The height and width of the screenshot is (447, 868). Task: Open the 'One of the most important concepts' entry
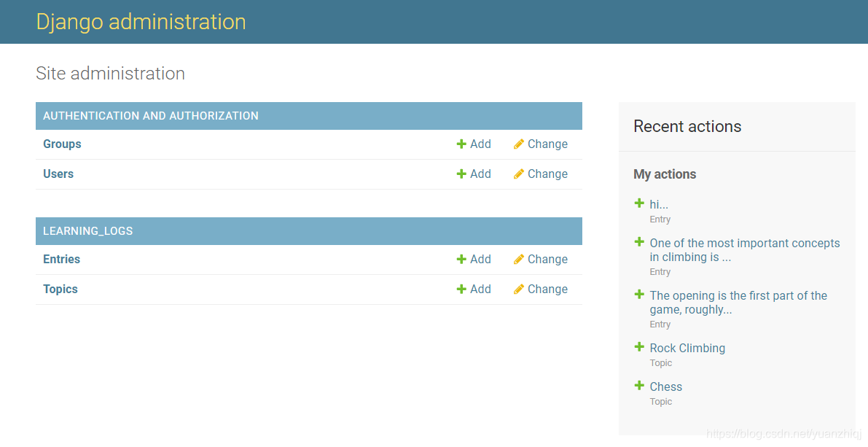pyautogui.click(x=745, y=250)
